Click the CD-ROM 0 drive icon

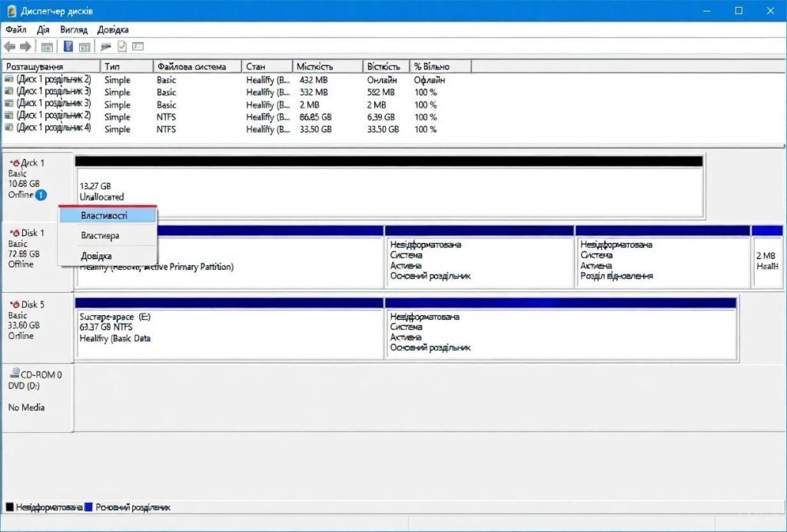pyautogui.click(x=13, y=374)
